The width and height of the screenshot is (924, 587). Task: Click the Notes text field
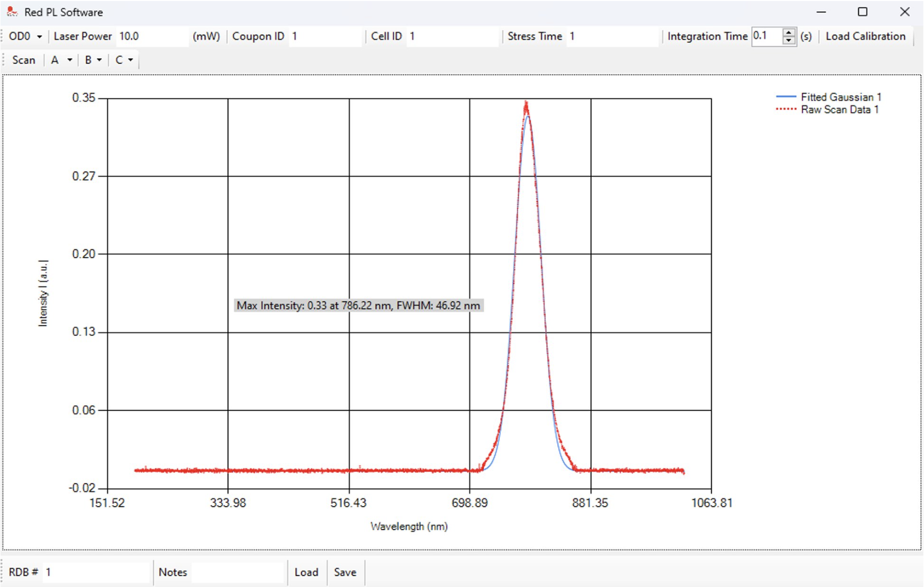[238, 572]
